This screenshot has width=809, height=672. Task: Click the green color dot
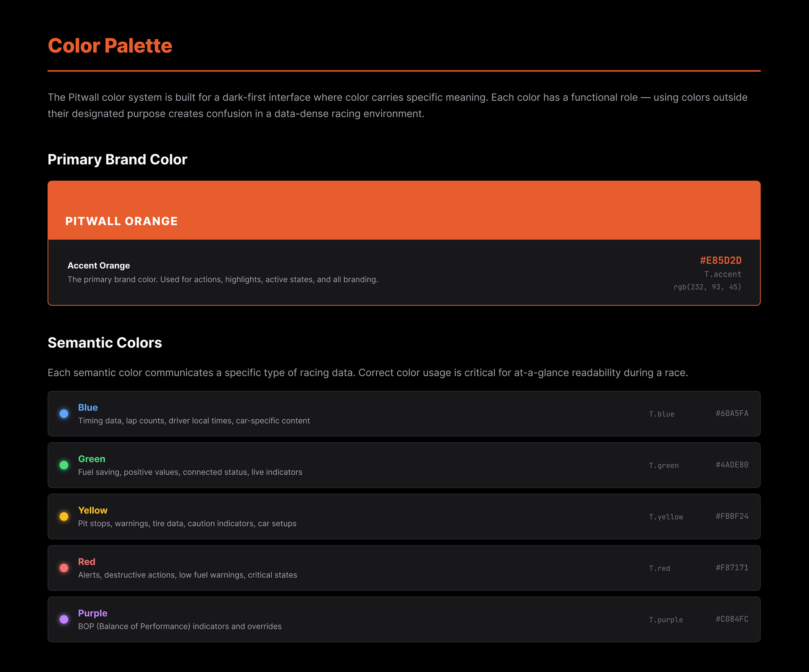point(64,465)
